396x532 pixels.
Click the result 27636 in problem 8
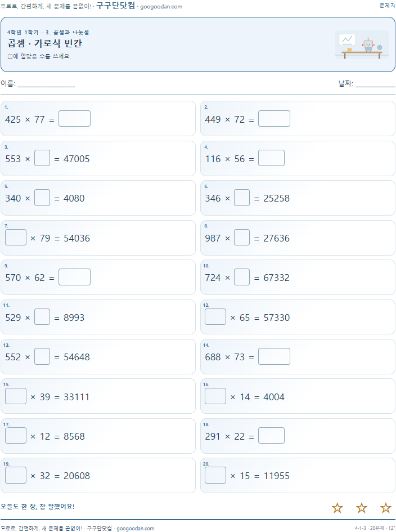tap(277, 238)
